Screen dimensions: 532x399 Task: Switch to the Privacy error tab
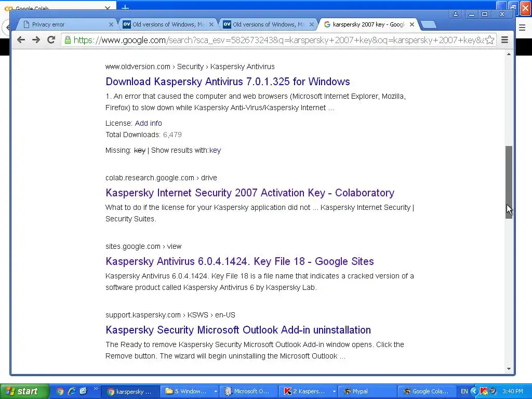pyautogui.click(x=66, y=24)
